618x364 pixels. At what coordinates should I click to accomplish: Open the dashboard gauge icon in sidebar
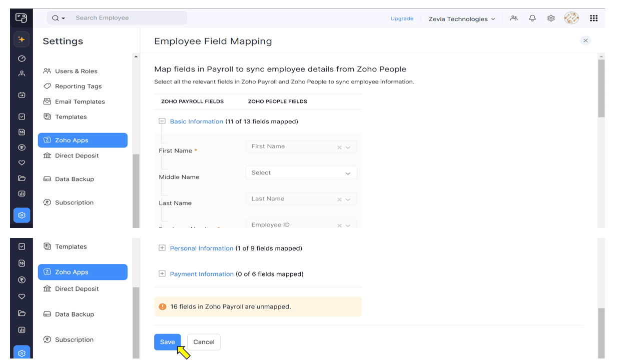[x=22, y=58]
